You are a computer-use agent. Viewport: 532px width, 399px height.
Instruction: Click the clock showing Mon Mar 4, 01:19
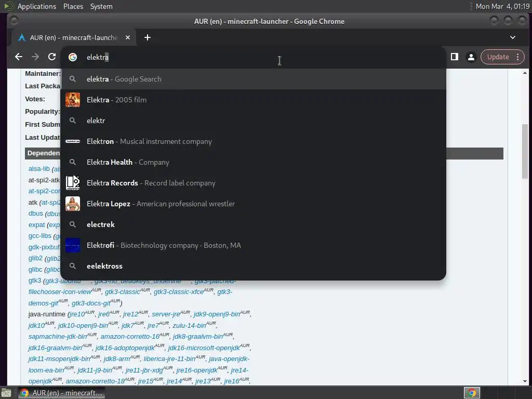pyautogui.click(x=502, y=6)
